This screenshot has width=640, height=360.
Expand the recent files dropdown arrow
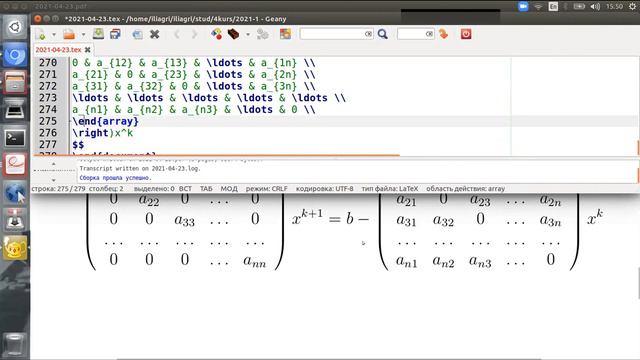(83, 35)
